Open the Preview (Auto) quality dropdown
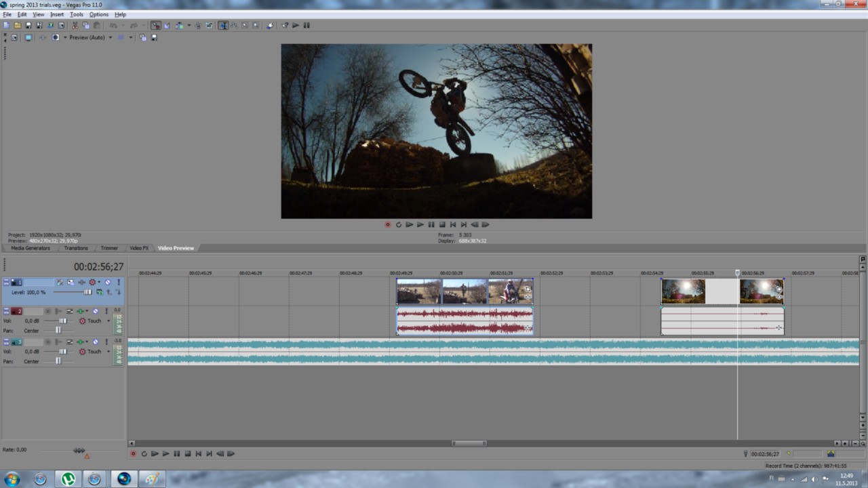This screenshot has width=868, height=488. (x=89, y=38)
